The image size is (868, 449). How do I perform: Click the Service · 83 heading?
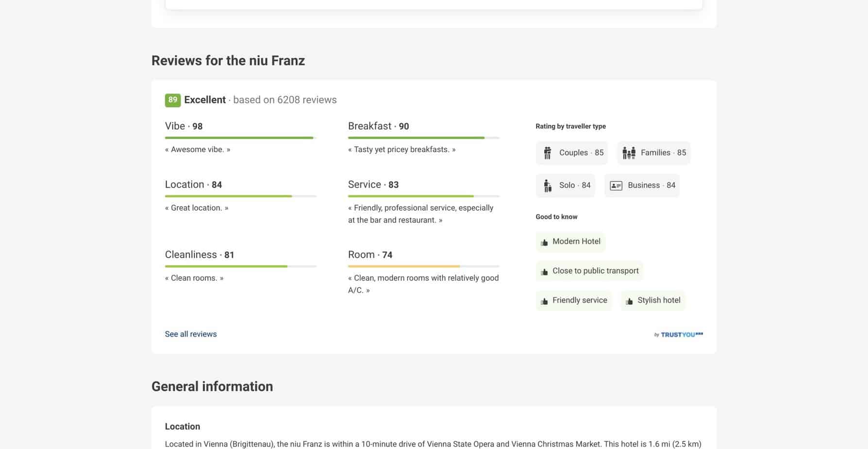(x=373, y=185)
